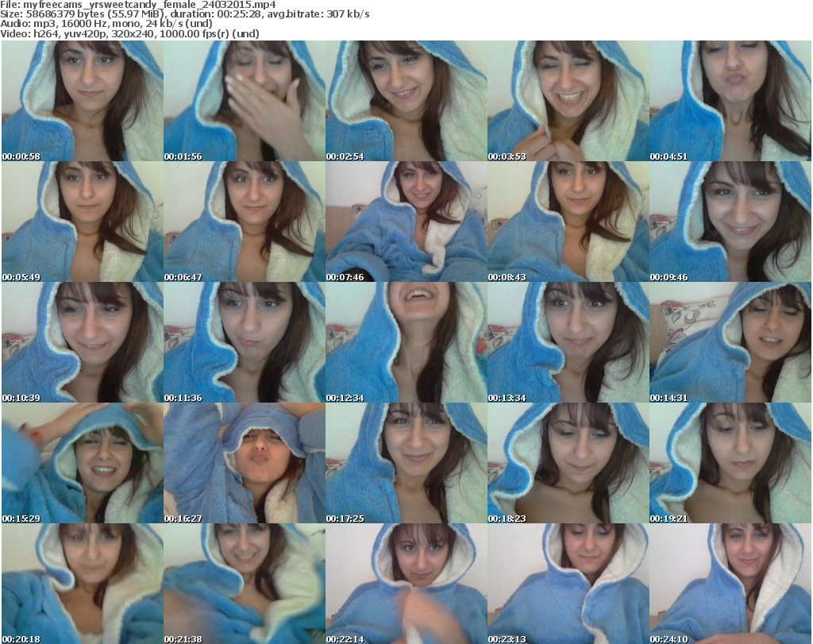Select thumbnail timestamped 00:01:56
The height and width of the screenshot is (644, 813).
click(x=245, y=101)
